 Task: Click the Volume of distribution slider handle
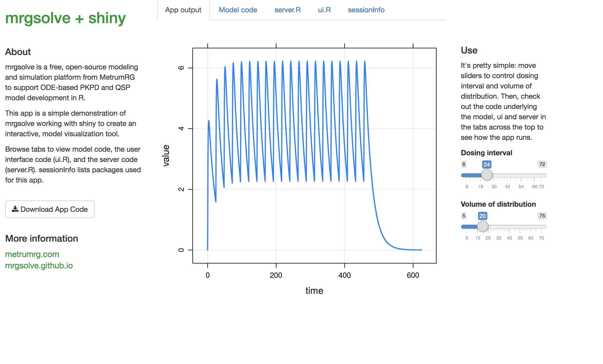pyautogui.click(x=482, y=226)
